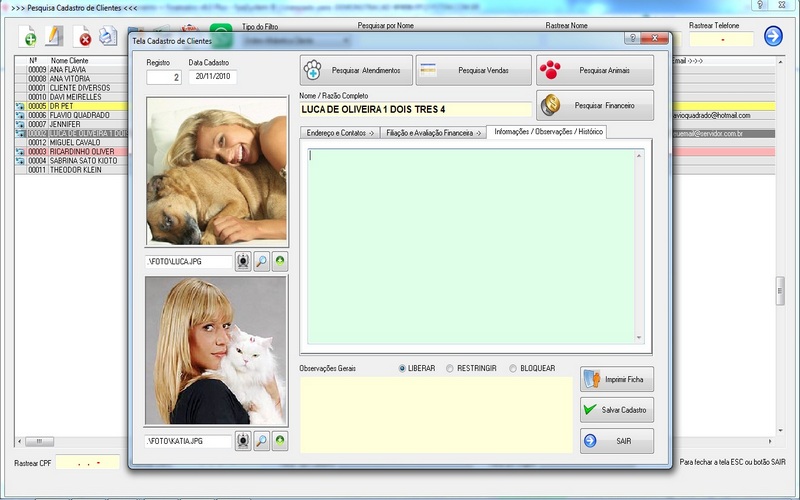800x500 pixels.
Task: Select the RESTRINGIR radio option
Action: coord(449,368)
